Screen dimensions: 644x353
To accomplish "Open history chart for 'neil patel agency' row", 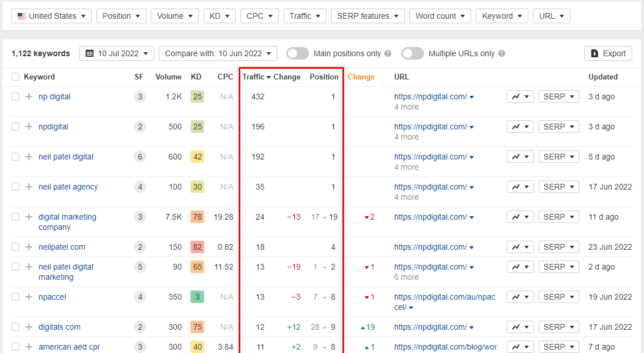I will pos(520,187).
